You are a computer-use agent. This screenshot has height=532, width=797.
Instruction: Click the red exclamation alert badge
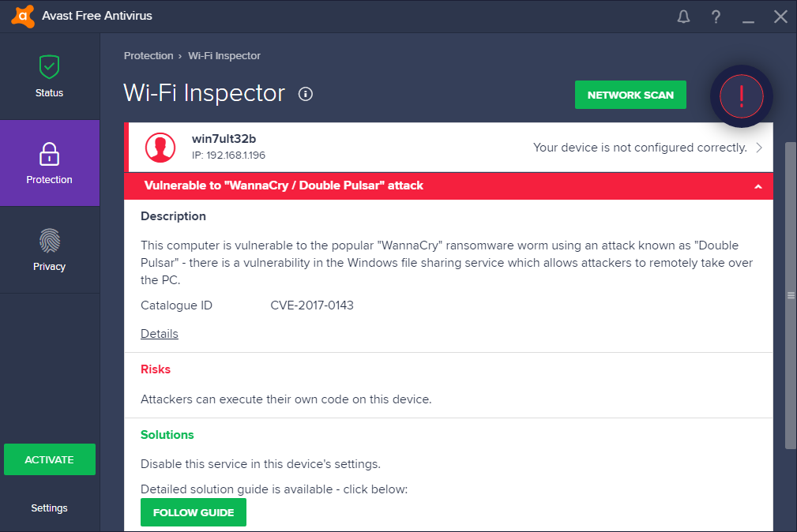pyautogui.click(x=741, y=96)
